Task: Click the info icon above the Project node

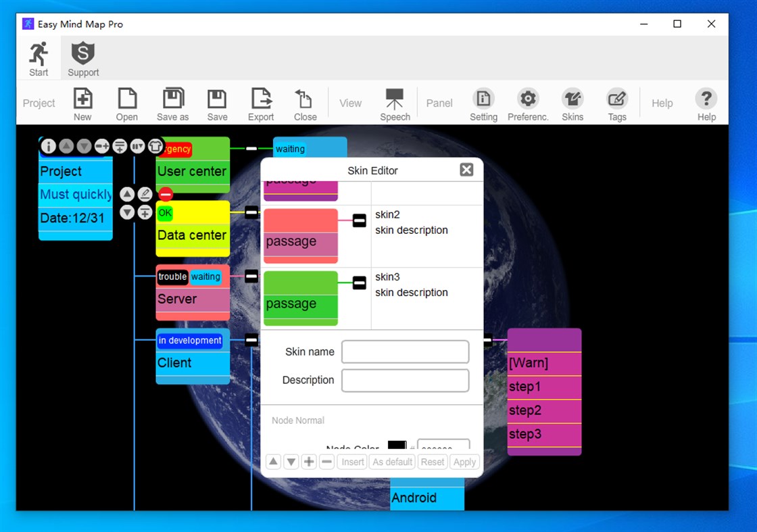Action: point(48,146)
